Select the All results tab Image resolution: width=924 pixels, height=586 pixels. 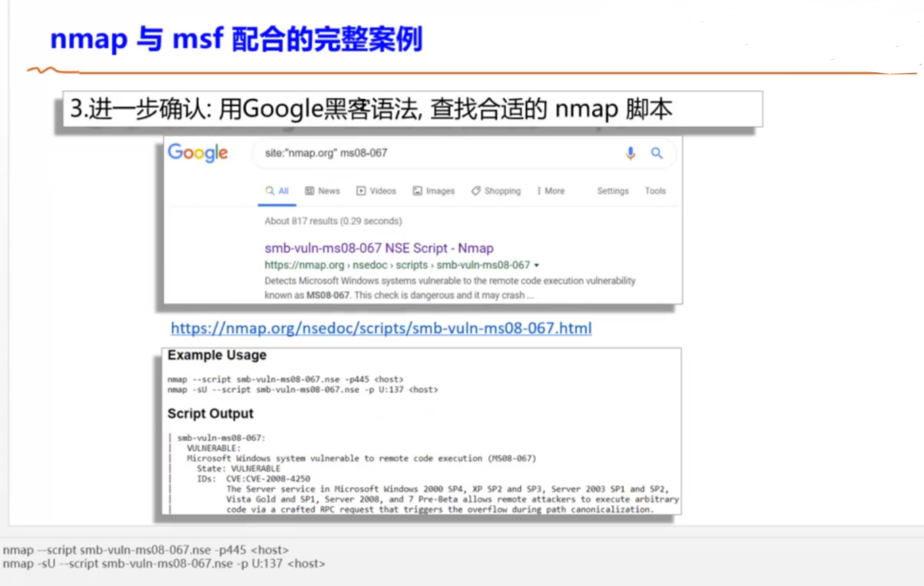(278, 191)
